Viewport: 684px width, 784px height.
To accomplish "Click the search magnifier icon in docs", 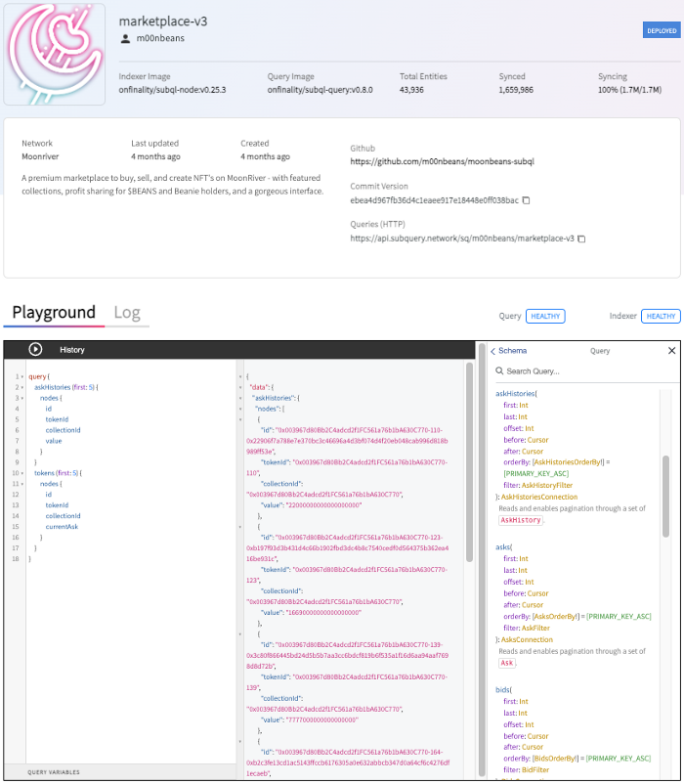I will tap(499, 370).
